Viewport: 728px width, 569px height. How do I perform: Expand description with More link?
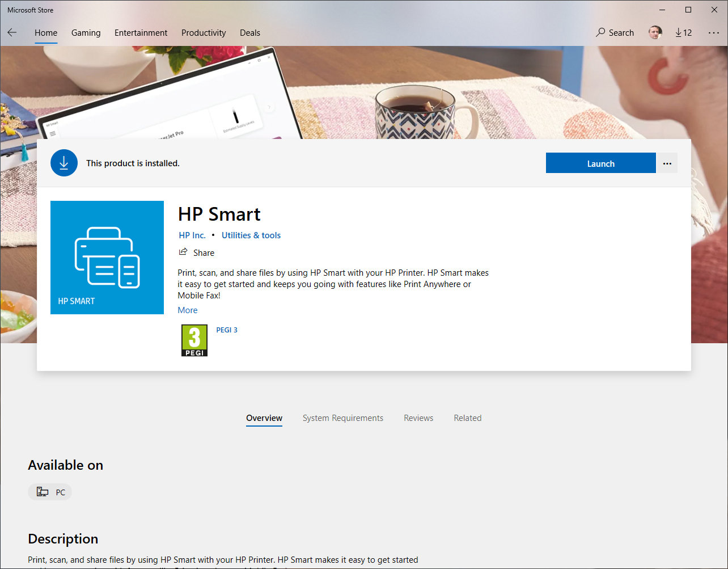188,310
